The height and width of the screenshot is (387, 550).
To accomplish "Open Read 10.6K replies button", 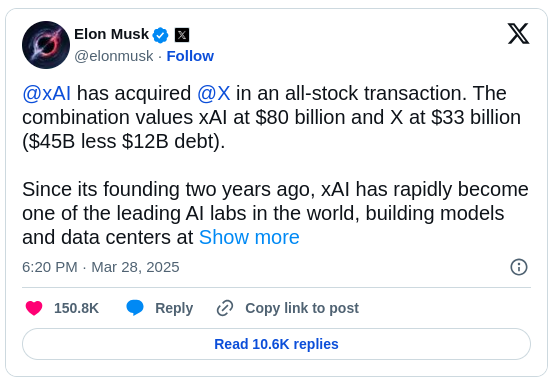I will pyautogui.click(x=276, y=344).
